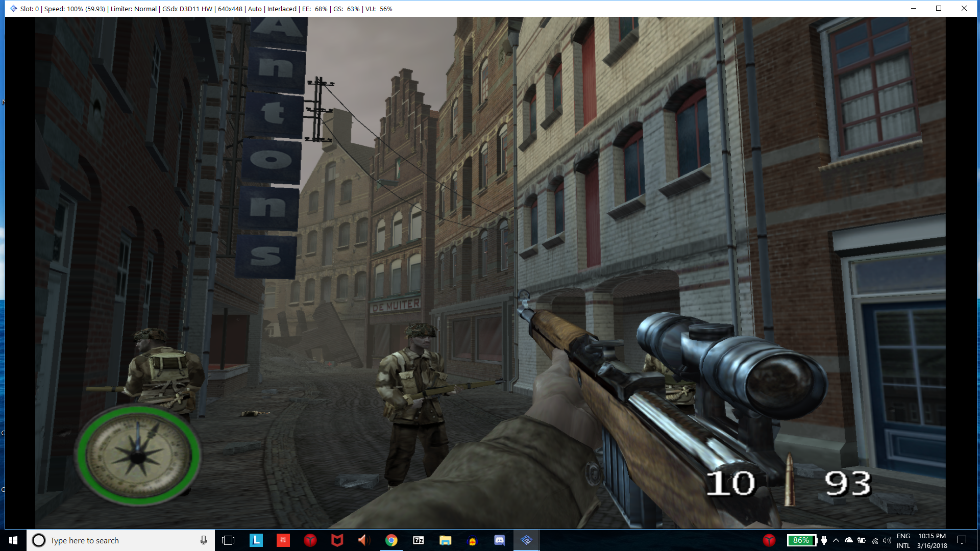Open OneDrive cloud tray icon
The height and width of the screenshot is (551, 980).
coord(849,540)
